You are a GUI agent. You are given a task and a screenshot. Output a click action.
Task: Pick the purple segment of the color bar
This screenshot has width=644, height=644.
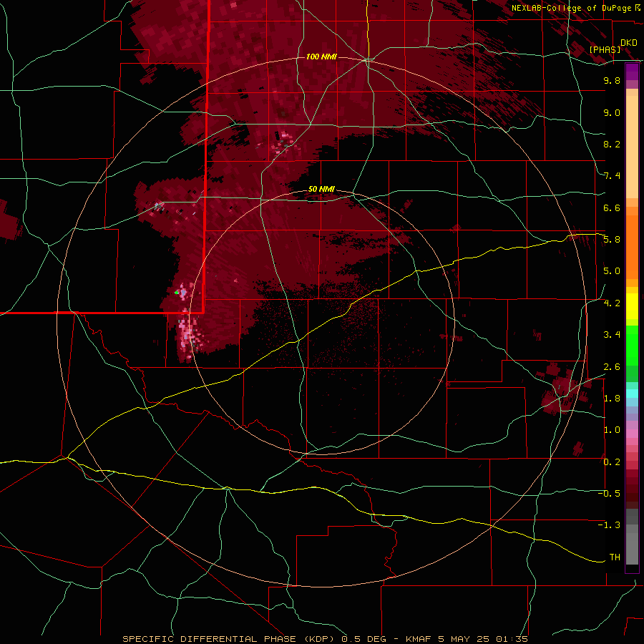coord(632,72)
